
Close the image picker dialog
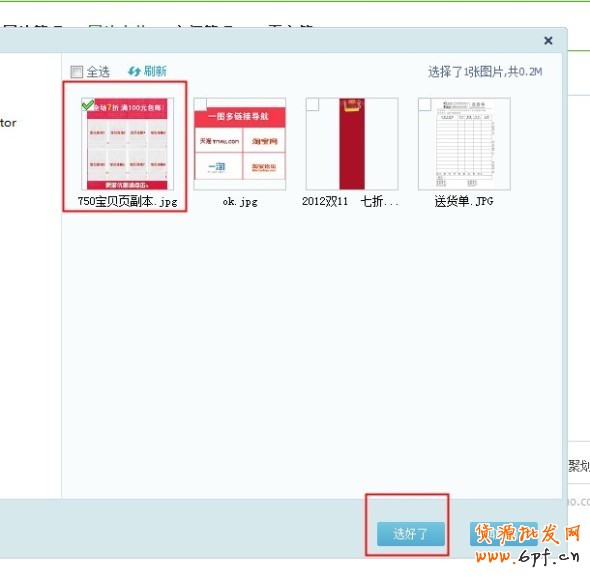(x=548, y=41)
